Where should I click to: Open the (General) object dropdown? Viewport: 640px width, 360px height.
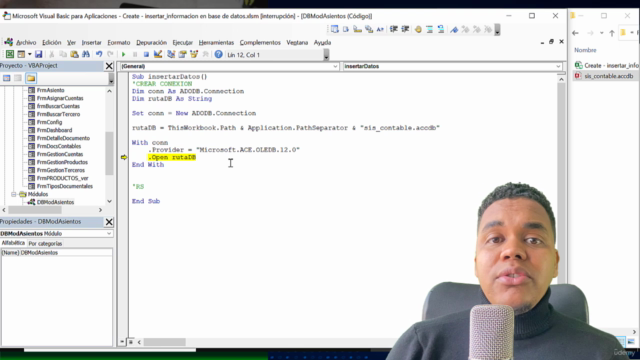pos(335,66)
